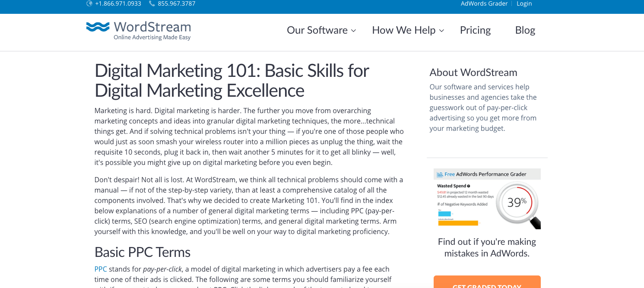Open the Login link
This screenshot has height=288, width=644.
524,3
